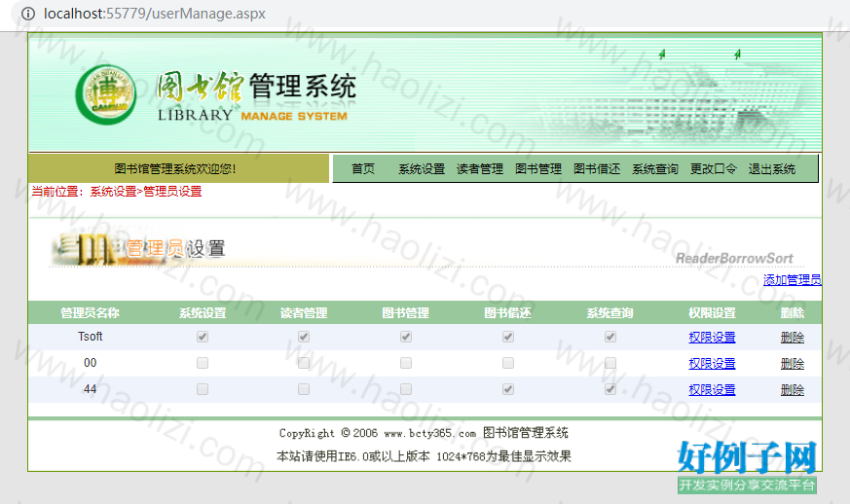Toggle Tsoft's 系统查询 checkbox
The width and height of the screenshot is (850, 504).
point(610,337)
